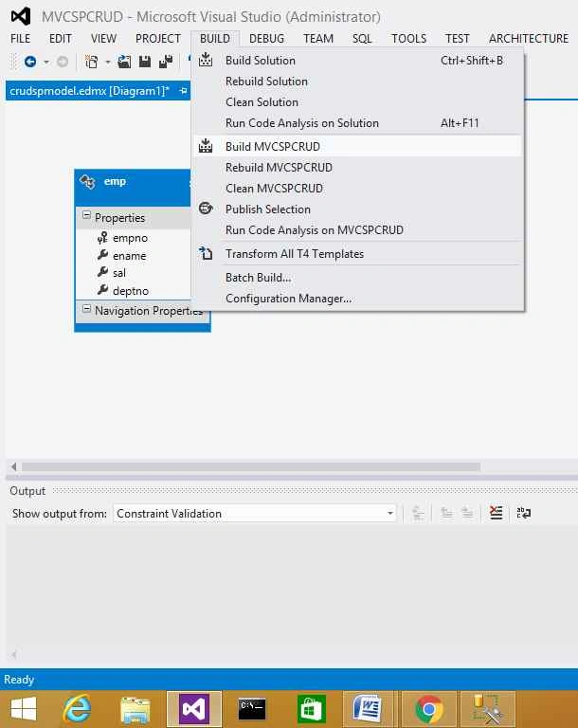Pin the crudspmodel.edmx tab

183,91
